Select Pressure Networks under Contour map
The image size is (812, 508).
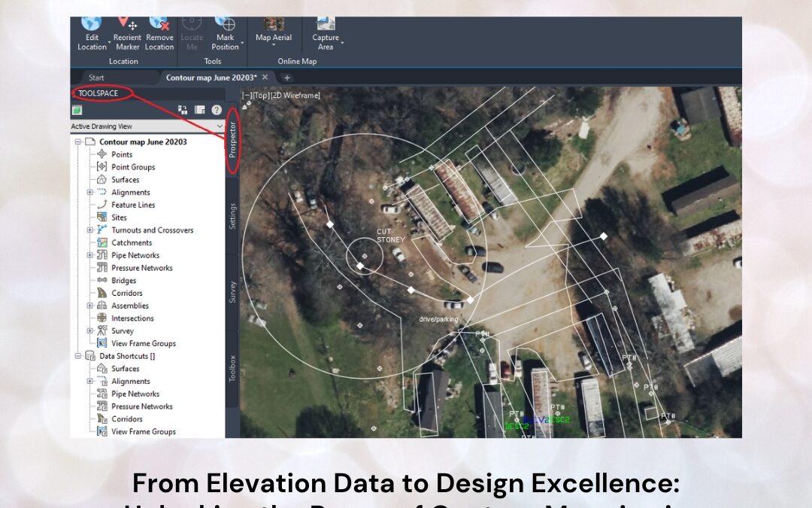tap(142, 268)
